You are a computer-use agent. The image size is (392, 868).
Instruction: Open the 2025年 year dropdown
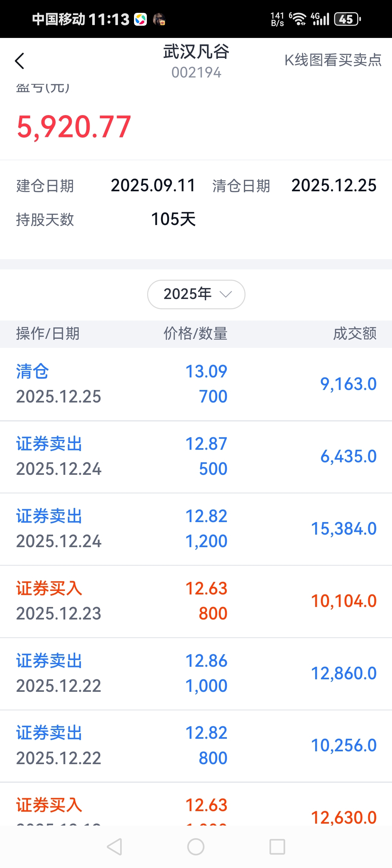196,294
